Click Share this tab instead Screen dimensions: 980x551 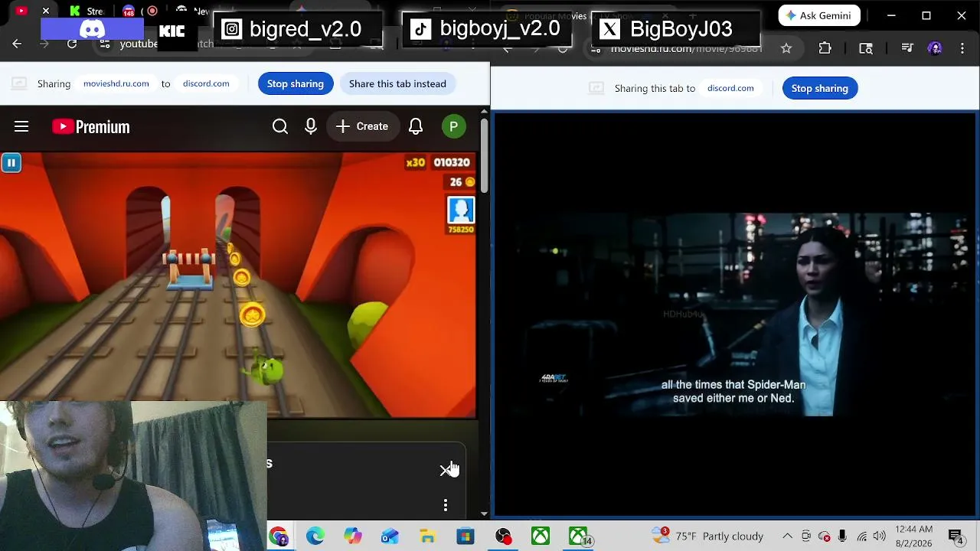(397, 83)
